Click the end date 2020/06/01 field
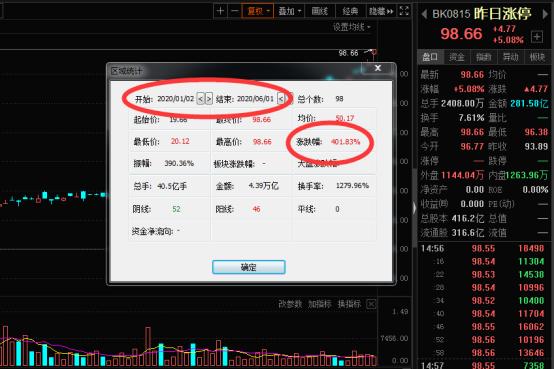The width and height of the screenshot is (554, 369). pyautogui.click(x=255, y=99)
